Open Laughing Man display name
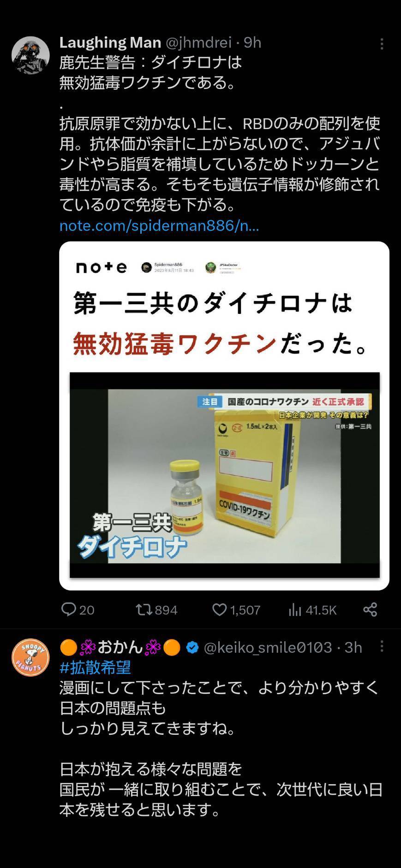 click(x=110, y=42)
